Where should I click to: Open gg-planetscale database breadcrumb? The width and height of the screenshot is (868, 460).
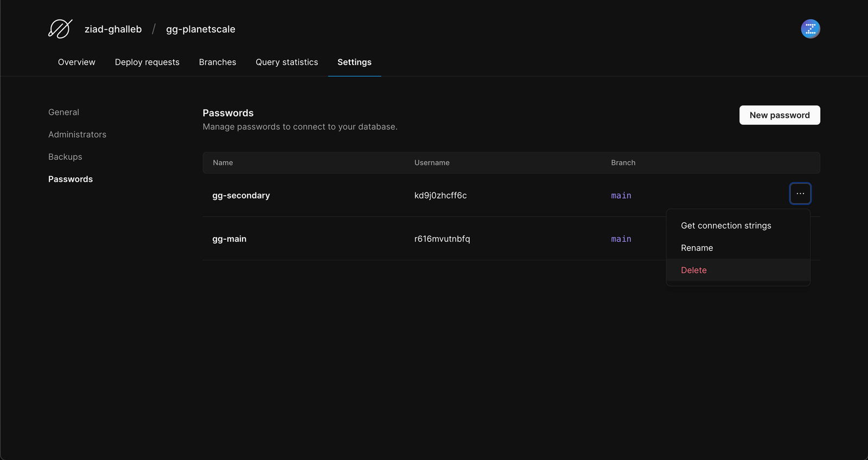[201, 29]
